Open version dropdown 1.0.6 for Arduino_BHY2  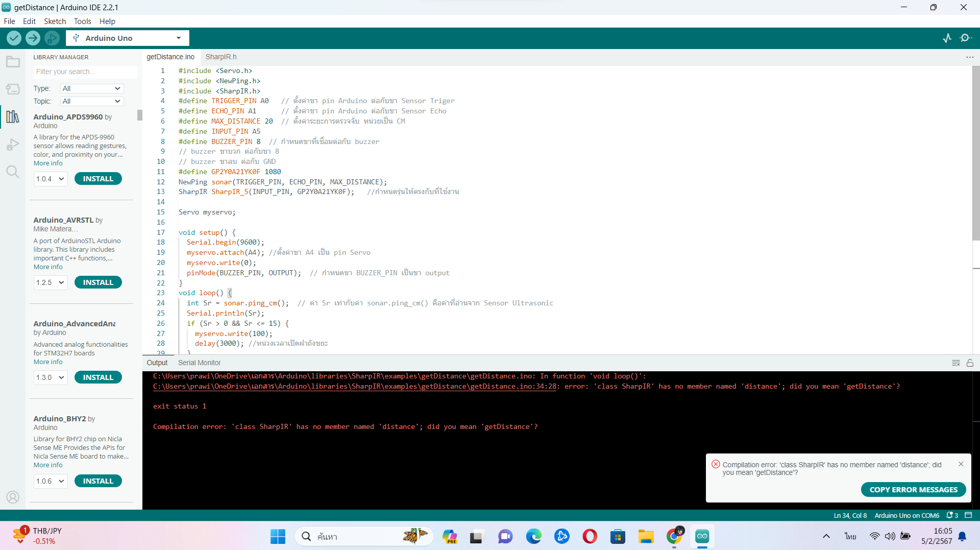(51, 481)
